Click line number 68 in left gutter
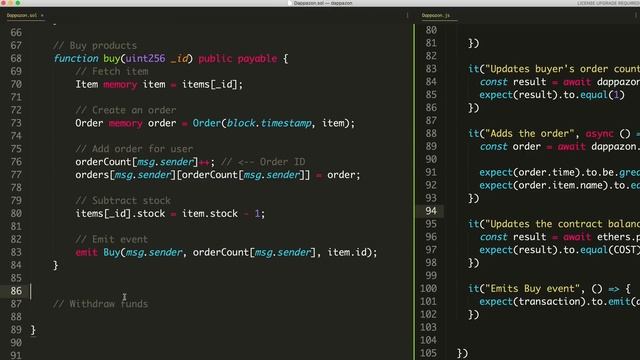The width and height of the screenshot is (640, 360). click(16, 58)
